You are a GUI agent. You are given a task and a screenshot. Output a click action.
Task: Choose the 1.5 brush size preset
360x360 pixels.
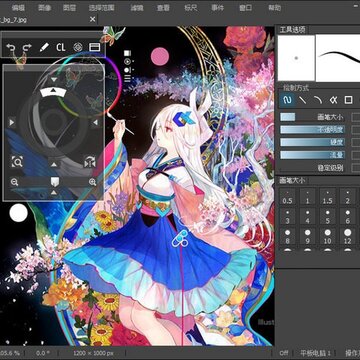[x=327, y=197]
